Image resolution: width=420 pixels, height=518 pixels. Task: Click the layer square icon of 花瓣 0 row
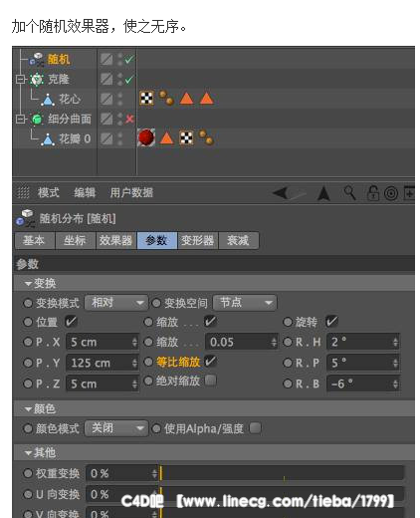106,138
